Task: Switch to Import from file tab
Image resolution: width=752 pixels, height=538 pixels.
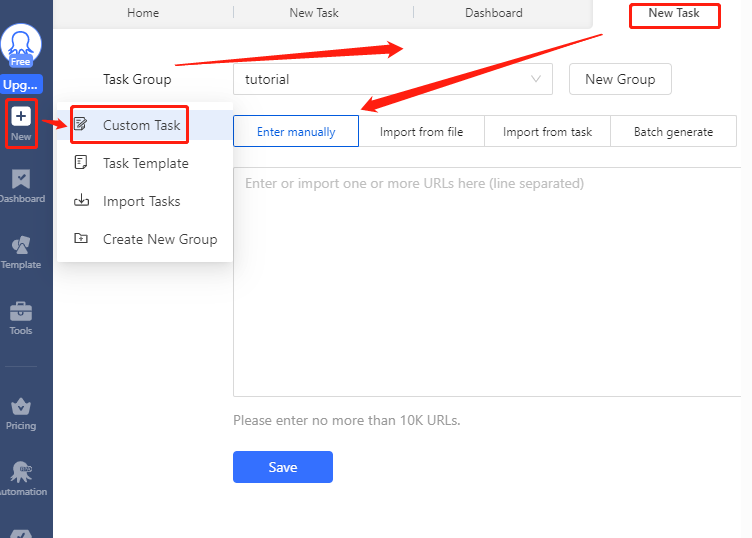Action: tap(421, 132)
